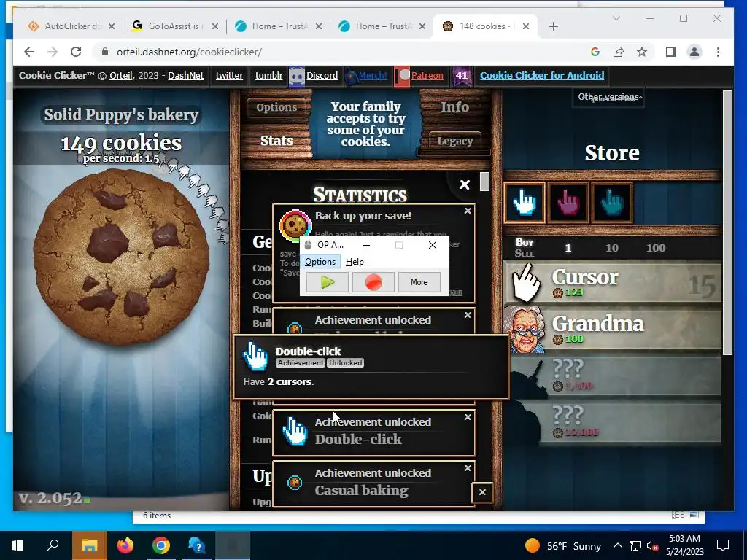Dismiss the Double-click achievement notification
This screenshot has height=560, width=747.
tap(468, 416)
